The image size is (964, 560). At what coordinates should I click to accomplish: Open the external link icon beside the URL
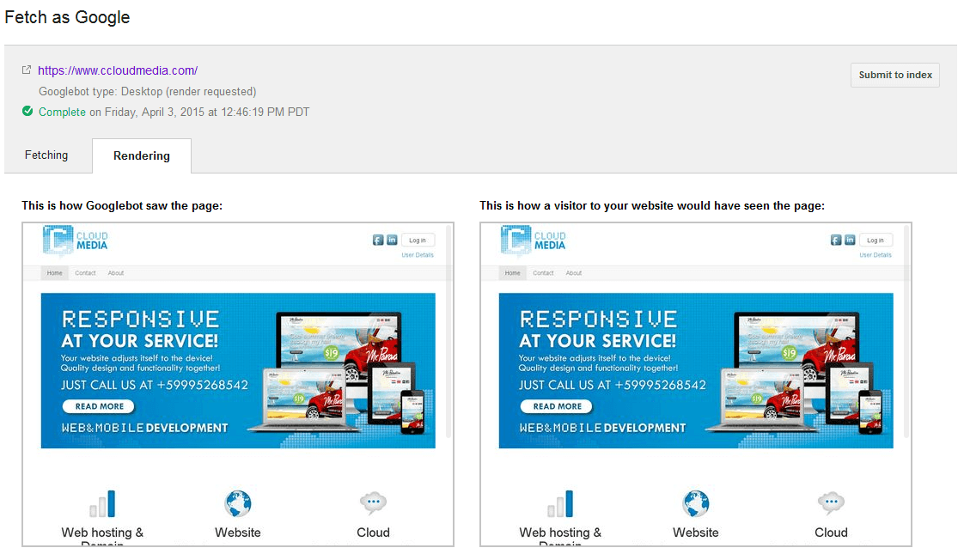tap(27, 70)
